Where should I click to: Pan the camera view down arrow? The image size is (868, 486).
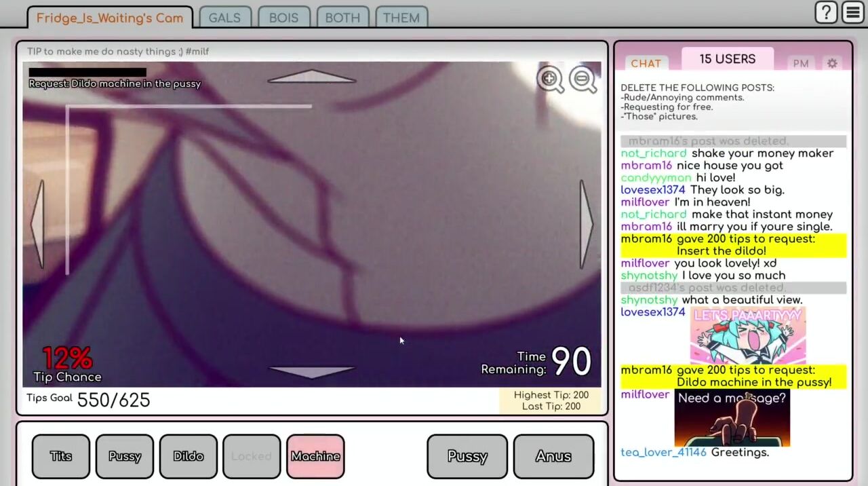(x=312, y=371)
